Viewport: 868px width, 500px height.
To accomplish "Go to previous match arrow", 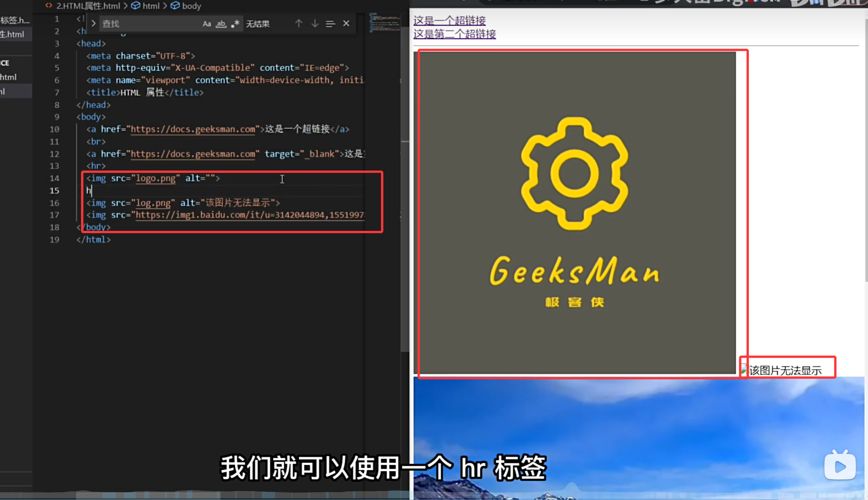I will [299, 24].
